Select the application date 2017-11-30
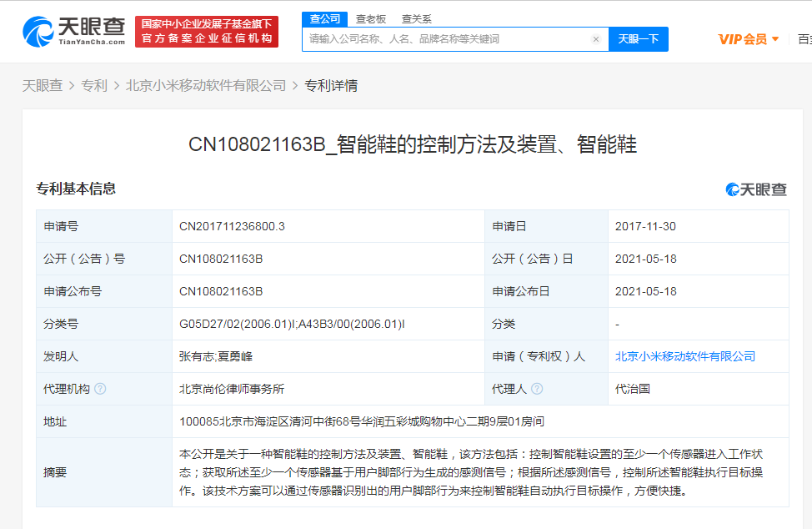 point(645,226)
